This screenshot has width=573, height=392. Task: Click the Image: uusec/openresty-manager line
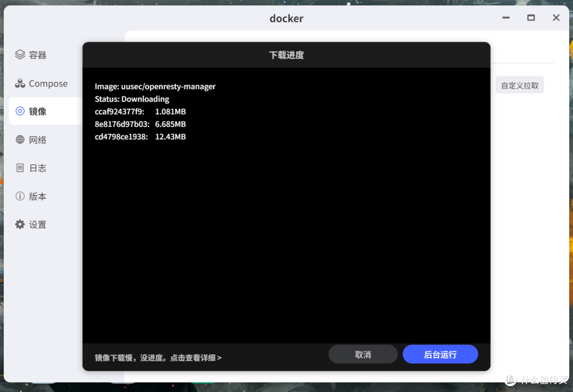click(155, 86)
